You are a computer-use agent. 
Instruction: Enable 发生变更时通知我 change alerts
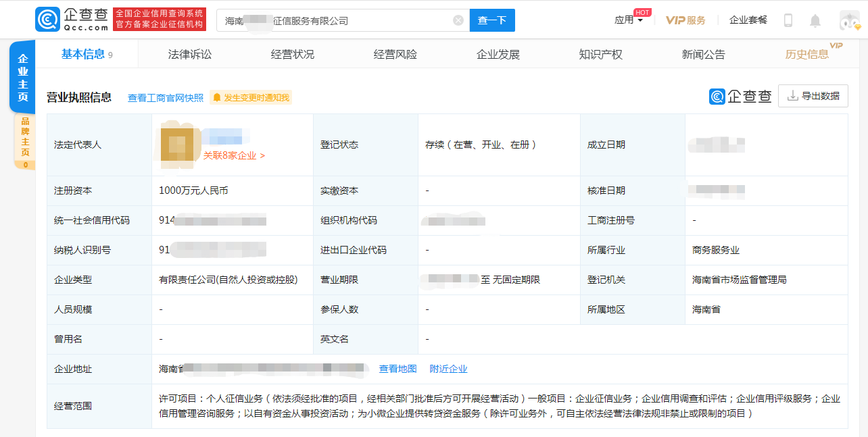[251, 97]
